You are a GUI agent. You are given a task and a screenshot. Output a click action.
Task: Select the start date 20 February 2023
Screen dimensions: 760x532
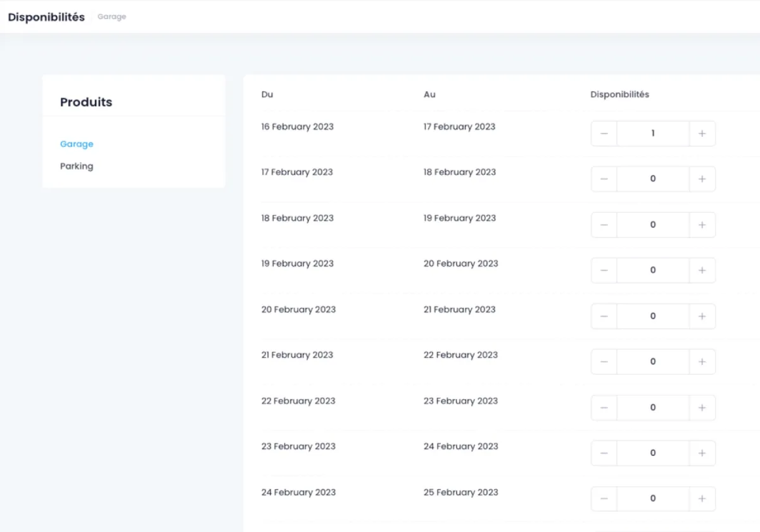(x=298, y=309)
